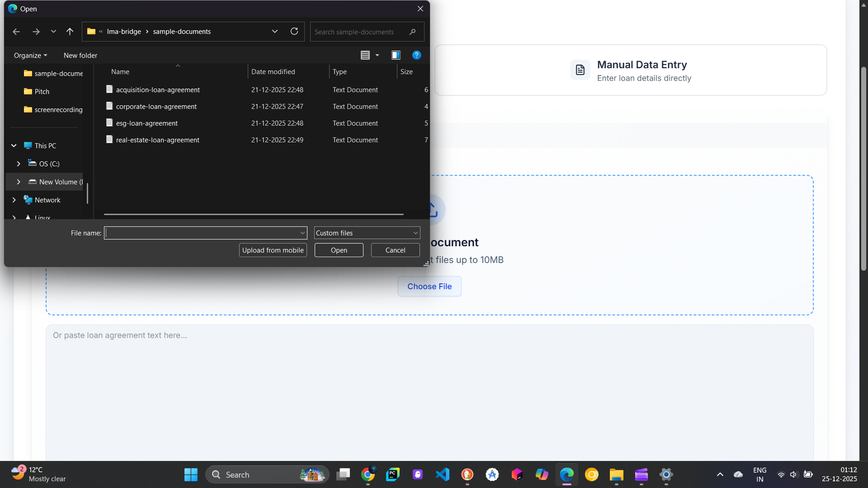868x488 pixels.
Task: Click the Upload from mobile button
Action: point(273,250)
